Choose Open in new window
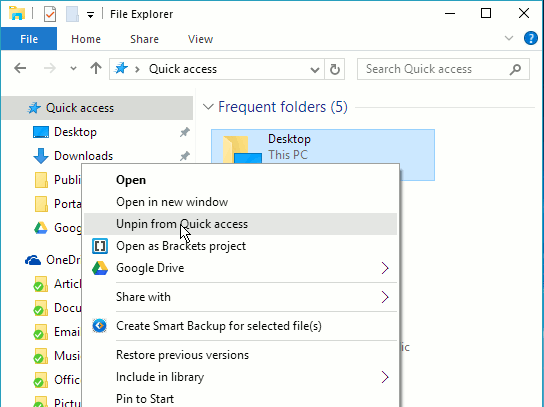 240,202
